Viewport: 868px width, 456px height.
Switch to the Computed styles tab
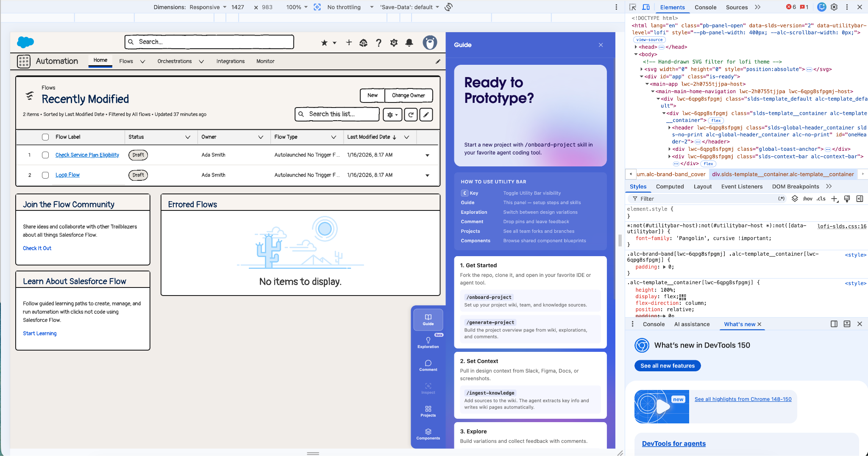pyautogui.click(x=670, y=187)
